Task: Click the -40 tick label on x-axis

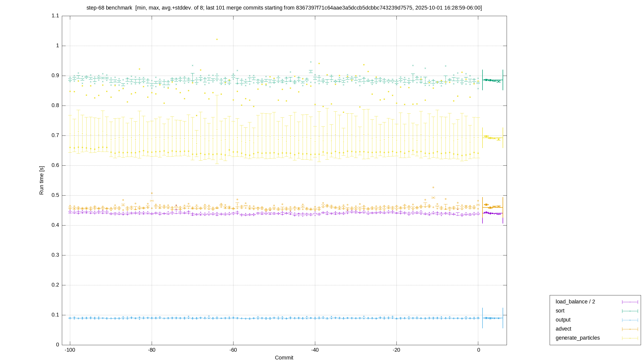Action: coord(315,350)
